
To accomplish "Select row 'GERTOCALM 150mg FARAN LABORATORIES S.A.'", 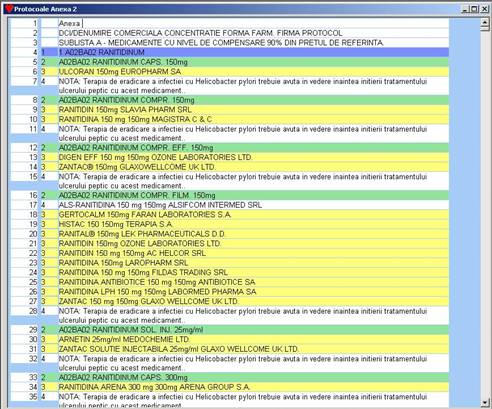I will point(253,215).
